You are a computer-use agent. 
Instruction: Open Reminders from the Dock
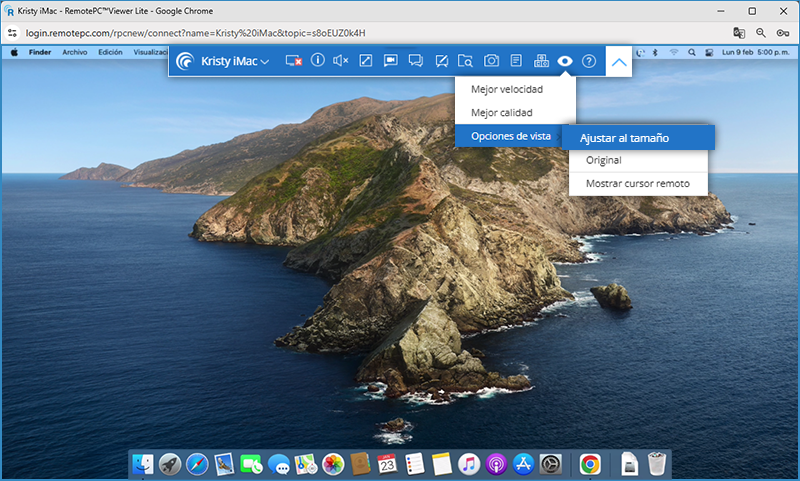click(414, 464)
